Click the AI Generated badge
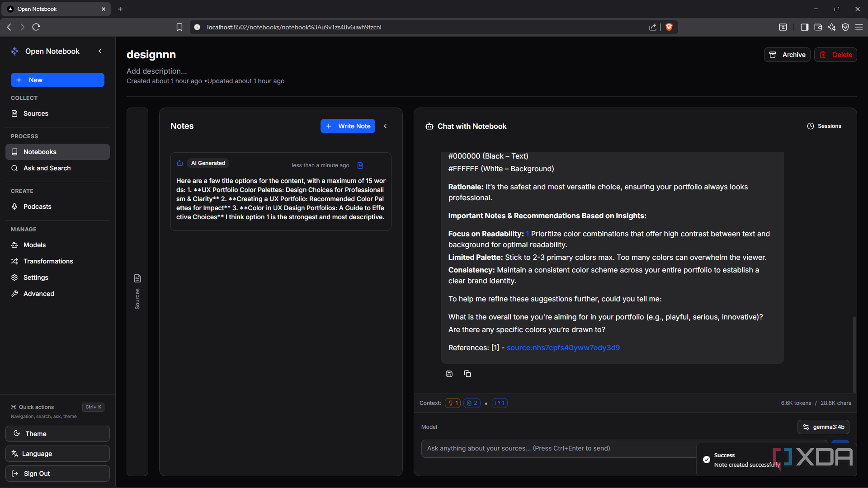Viewport: 868px width, 488px height. click(208, 163)
